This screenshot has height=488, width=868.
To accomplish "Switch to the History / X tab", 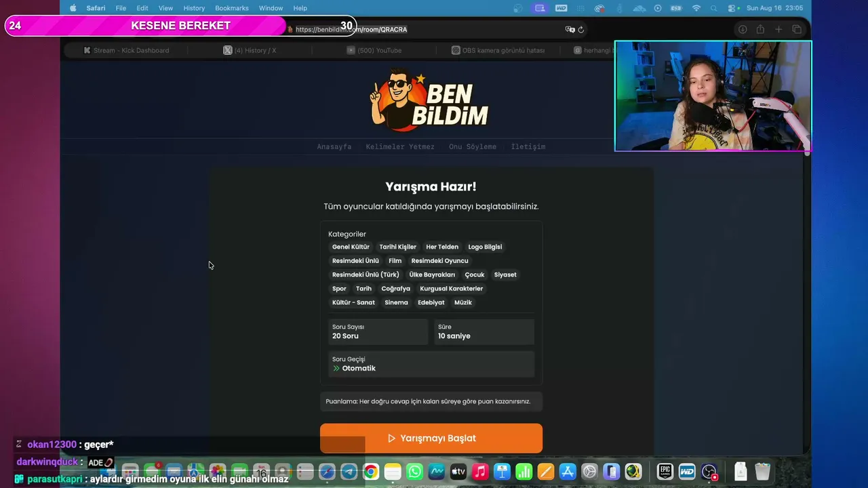I will pos(251,50).
